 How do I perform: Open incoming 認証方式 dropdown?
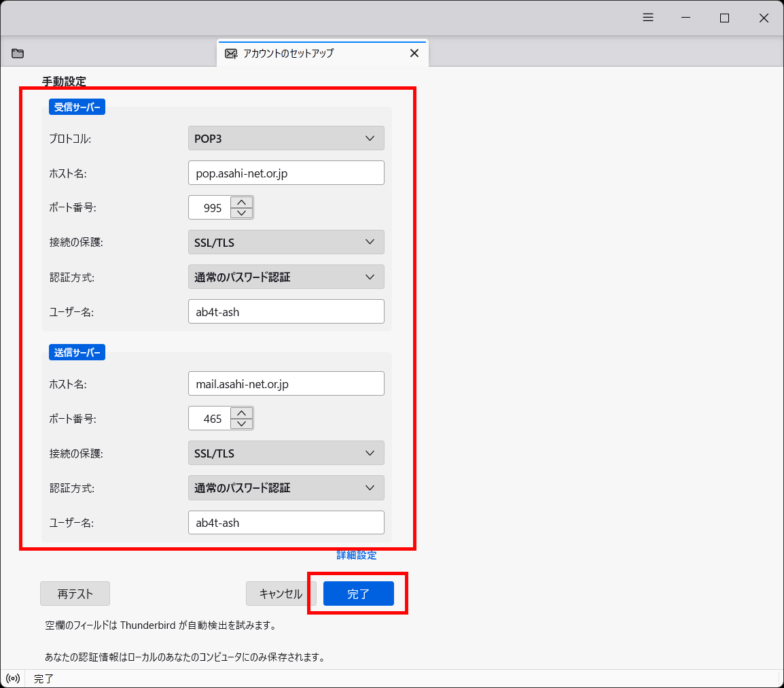pyautogui.click(x=286, y=277)
